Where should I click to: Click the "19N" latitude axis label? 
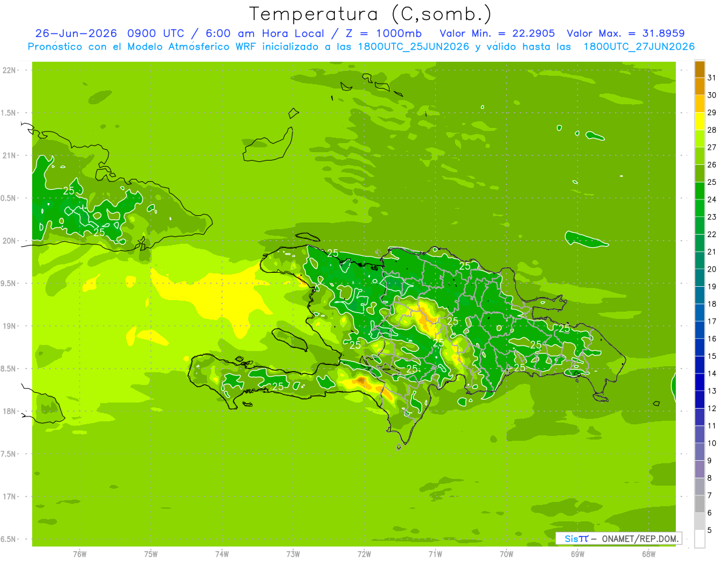point(10,326)
